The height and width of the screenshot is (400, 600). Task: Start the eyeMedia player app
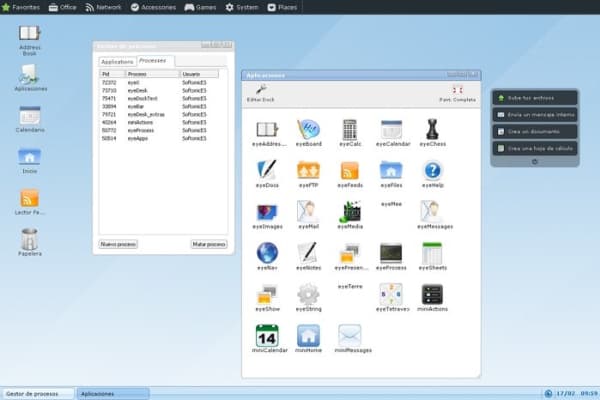point(350,212)
